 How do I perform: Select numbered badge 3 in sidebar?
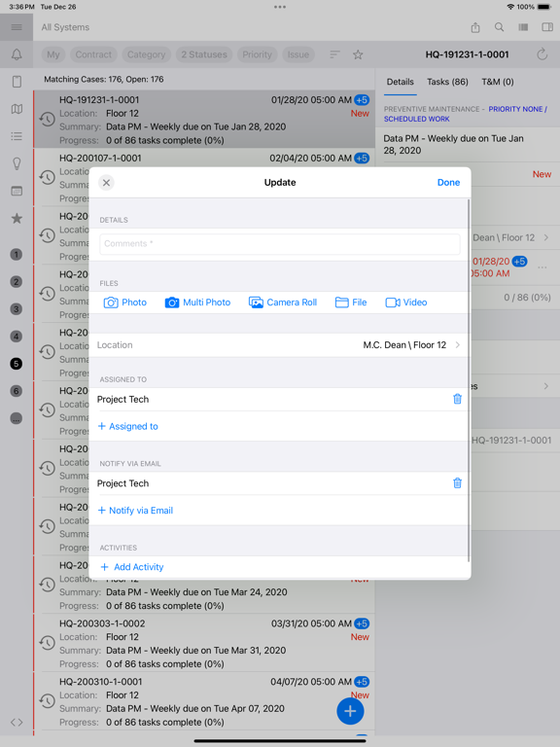[x=17, y=308]
